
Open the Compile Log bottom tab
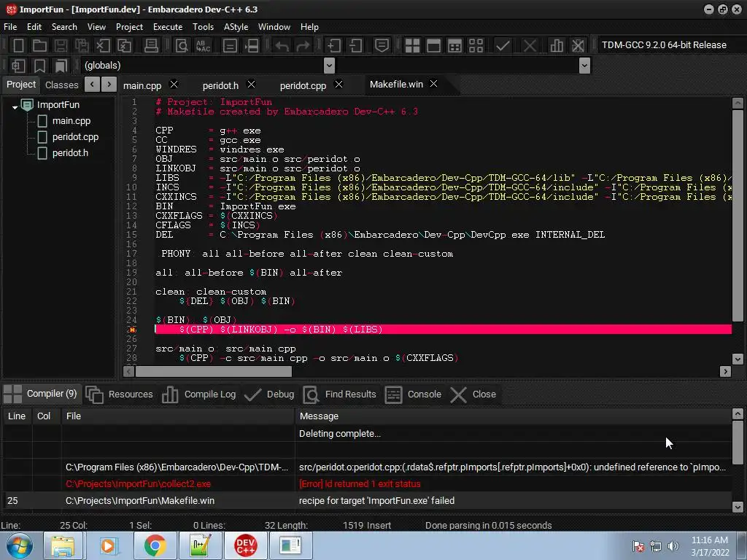(x=198, y=394)
